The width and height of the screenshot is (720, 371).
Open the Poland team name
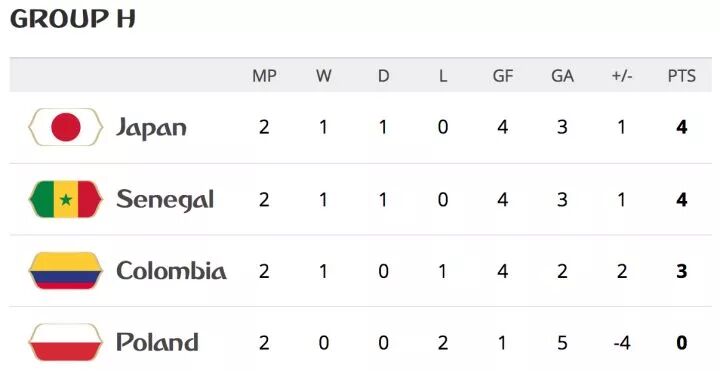click(158, 343)
